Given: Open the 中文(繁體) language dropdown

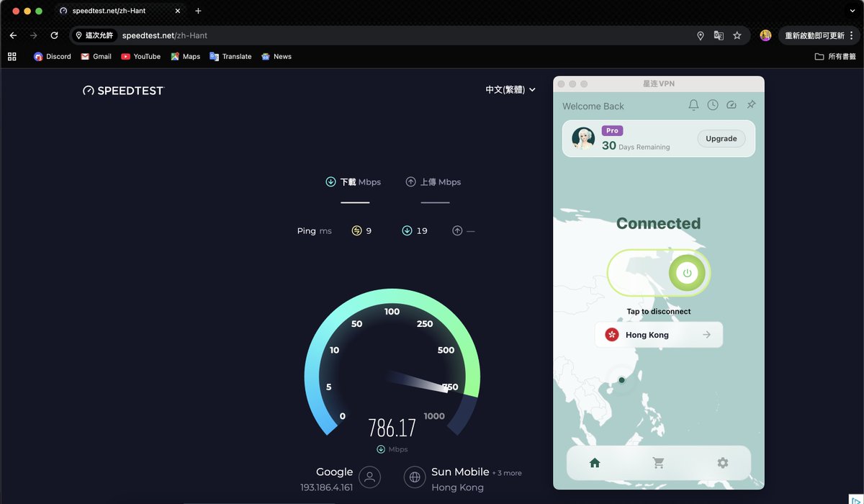Looking at the screenshot, I should point(510,90).
